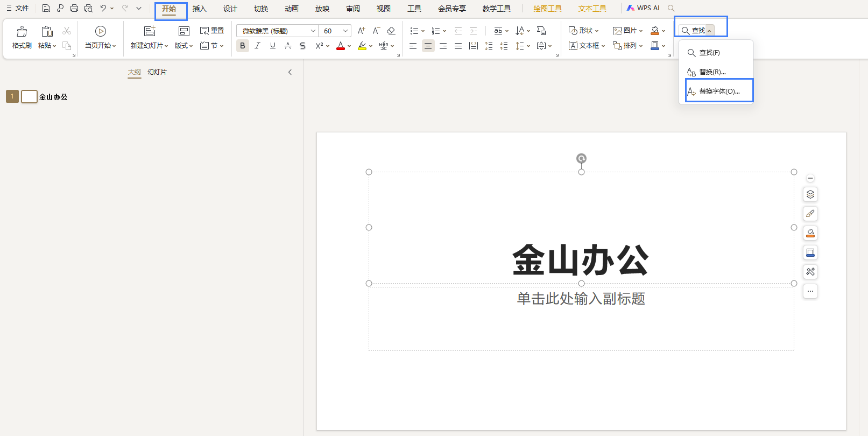The height and width of the screenshot is (436, 868).
Task: Open the Insert (插入) ribbon tab
Action: click(x=200, y=9)
